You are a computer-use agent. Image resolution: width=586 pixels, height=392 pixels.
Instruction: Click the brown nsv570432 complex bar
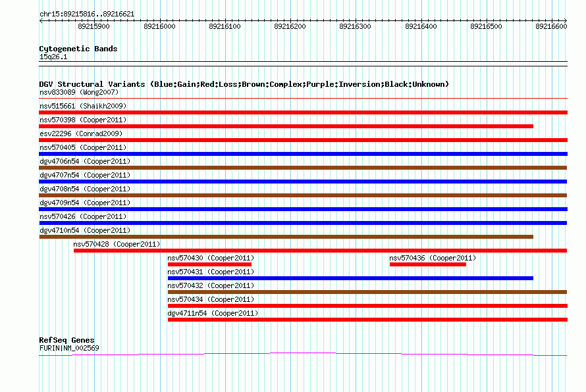pyautogui.click(x=367, y=292)
